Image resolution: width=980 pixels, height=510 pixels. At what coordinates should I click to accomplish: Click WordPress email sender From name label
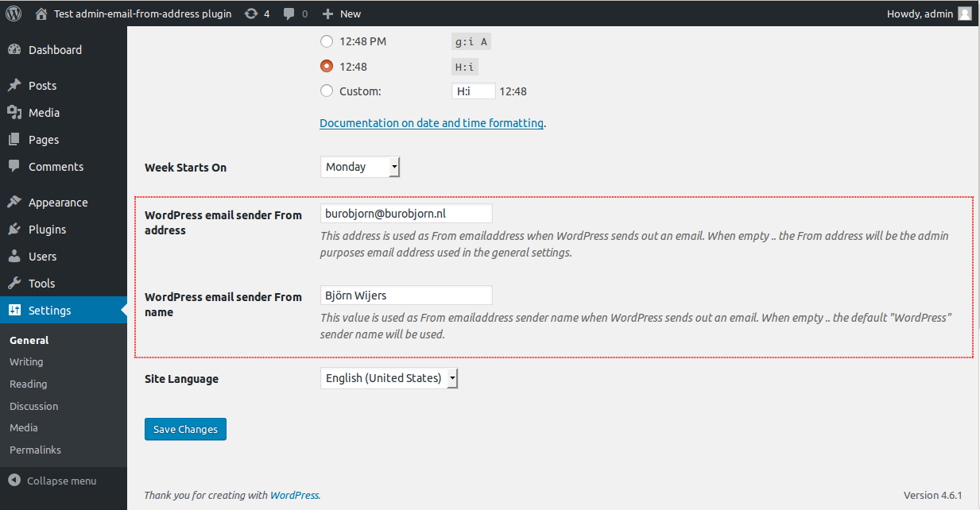[x=223, y=304]
